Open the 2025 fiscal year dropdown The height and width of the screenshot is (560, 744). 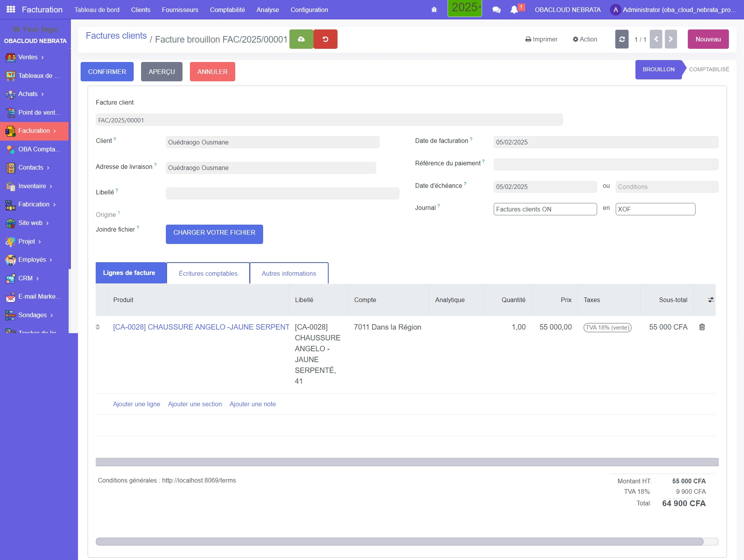[x=465, y=8]
